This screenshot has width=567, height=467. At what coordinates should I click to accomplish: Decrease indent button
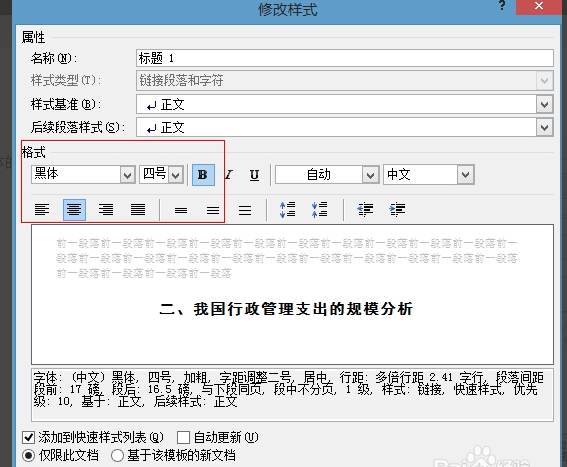click(365, 209)
